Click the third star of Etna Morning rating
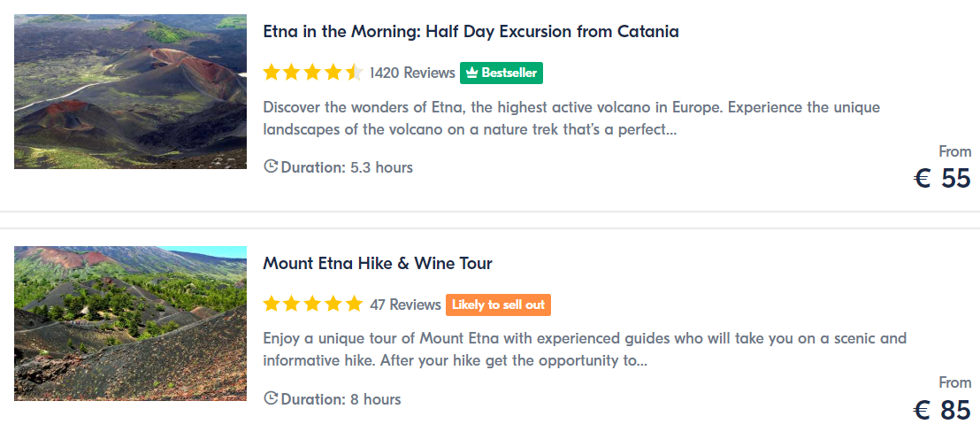The height and width of the screenshot is (432, 980). [312, 73]
